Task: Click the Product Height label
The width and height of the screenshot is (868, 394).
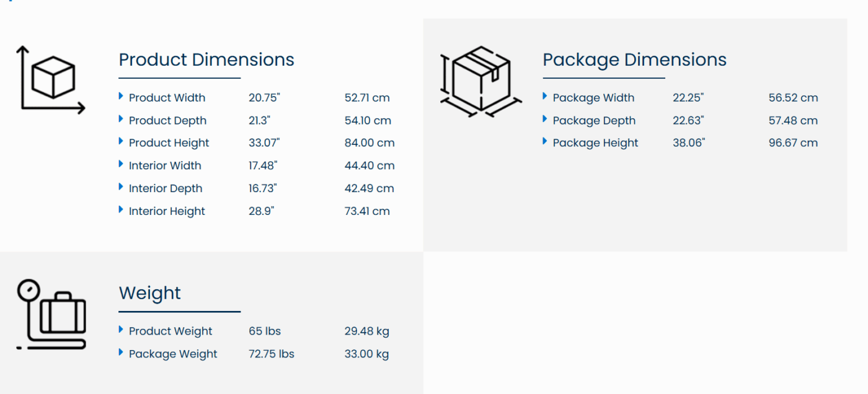Action: pyautogui.click(x=169, y=143)
